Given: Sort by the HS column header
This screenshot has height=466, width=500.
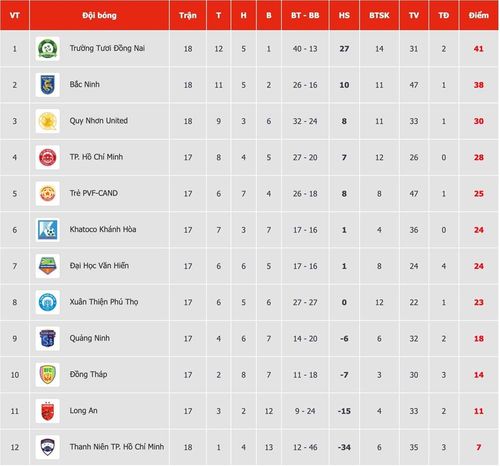Looking at the screenshot, I should pyautogui.click(x=344, y=15).
